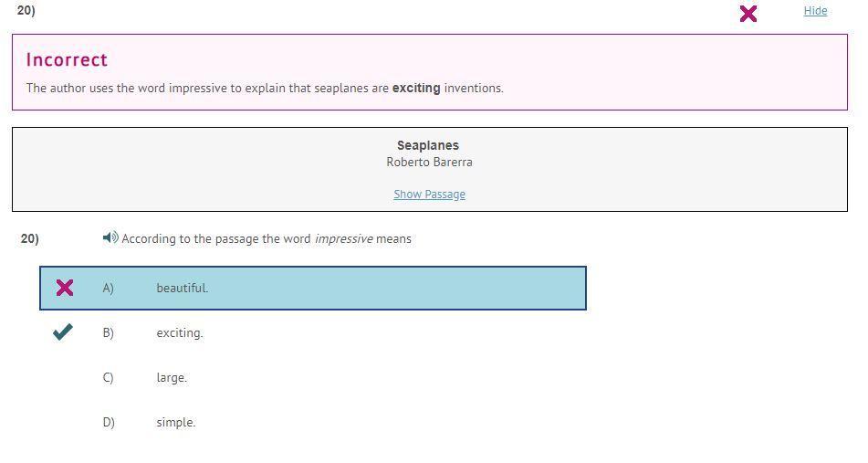This screenshot has height=463, width=868.
Task: Click the "Incorrect" feedback heading
Action: (67, 60)
